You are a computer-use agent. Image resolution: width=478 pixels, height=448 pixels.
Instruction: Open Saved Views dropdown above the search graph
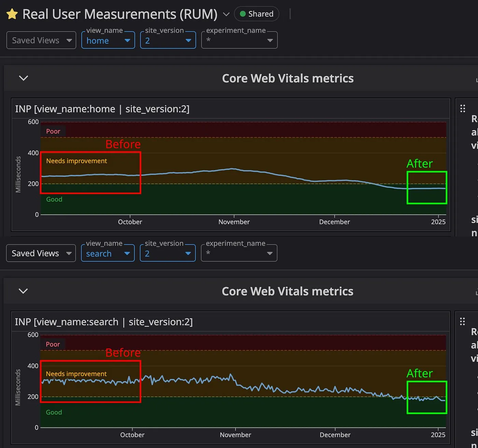[41, 253]
